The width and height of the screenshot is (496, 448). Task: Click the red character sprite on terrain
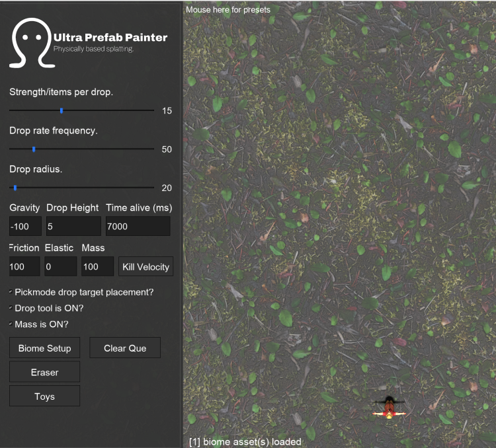390,408
